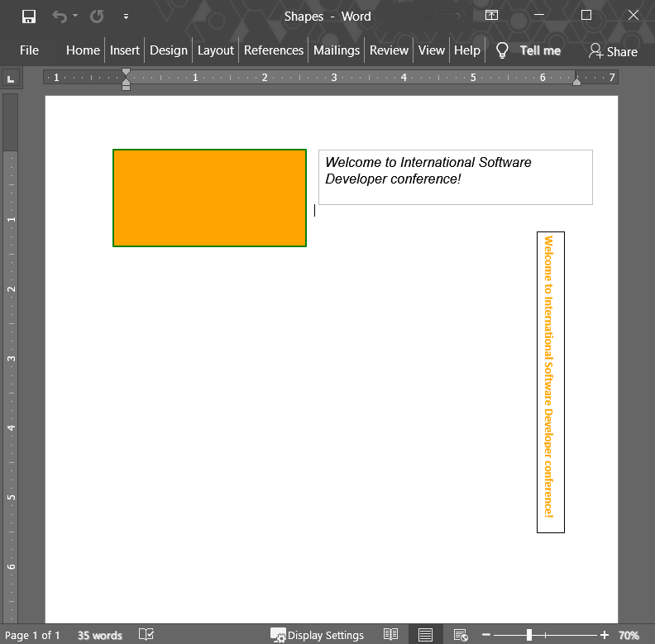Open the References ribbon tab
The height and width of the screenshot is (644, 655).
click(x=274, y=50)
